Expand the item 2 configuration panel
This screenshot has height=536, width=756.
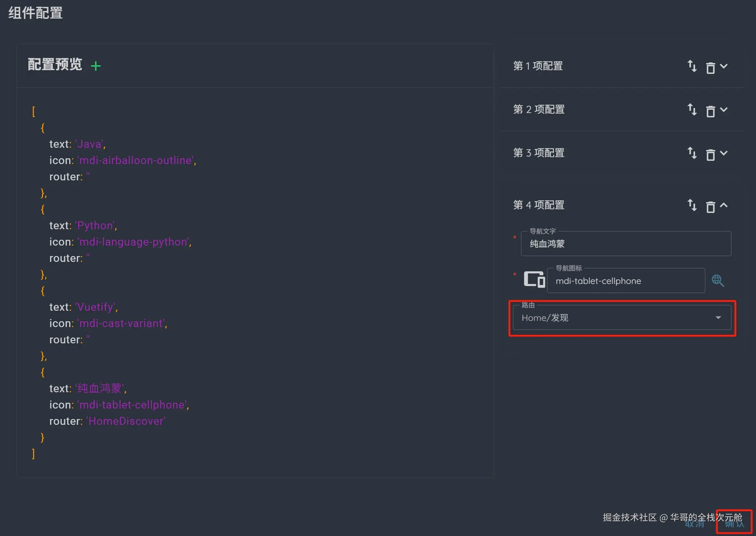[x=724, y=109]
